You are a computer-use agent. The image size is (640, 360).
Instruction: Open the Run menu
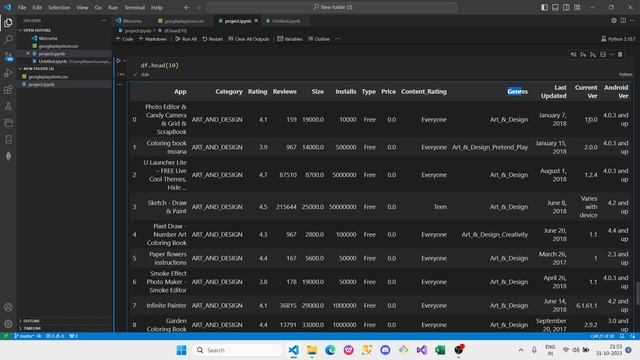[x=113, y=7]
